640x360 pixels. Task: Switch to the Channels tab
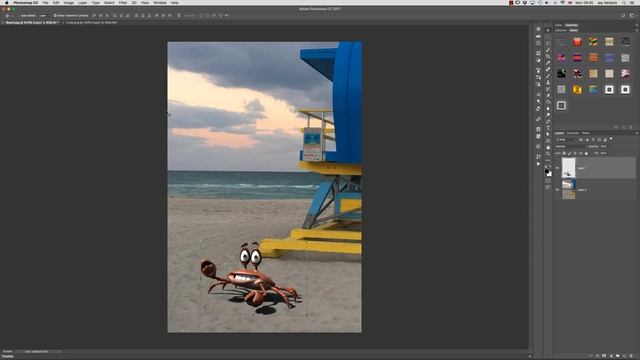573,133
